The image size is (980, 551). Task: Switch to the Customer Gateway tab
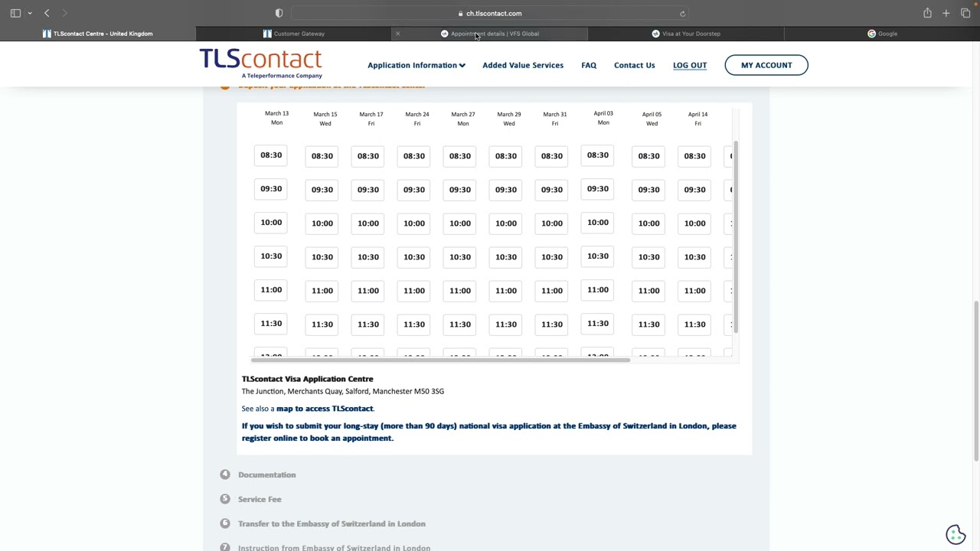[294, 34]
